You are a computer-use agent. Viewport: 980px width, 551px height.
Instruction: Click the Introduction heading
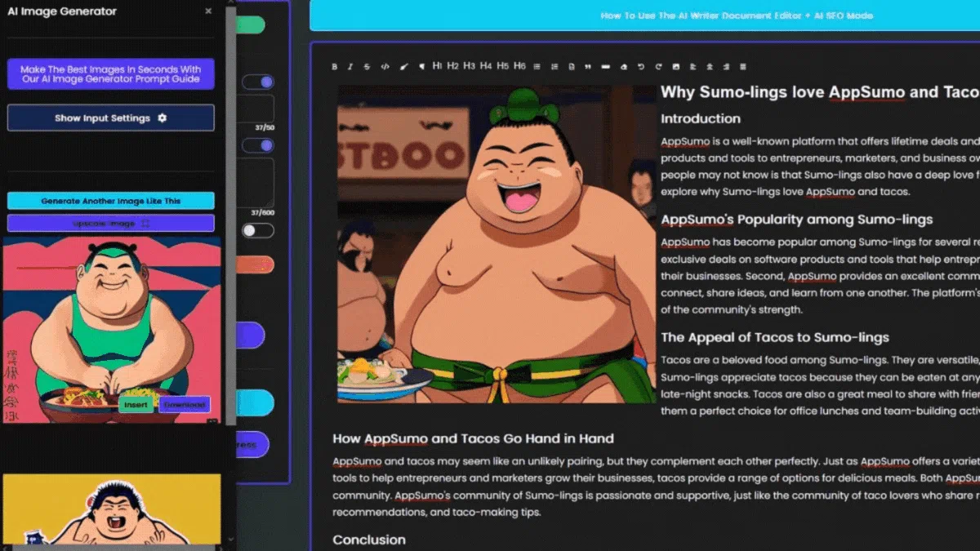[x=700, y=118]
